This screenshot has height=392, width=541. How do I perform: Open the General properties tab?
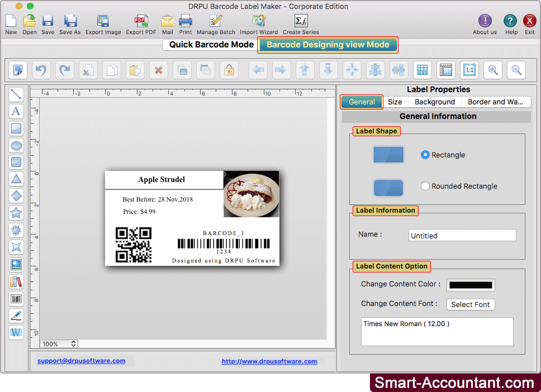pos(362,102)
